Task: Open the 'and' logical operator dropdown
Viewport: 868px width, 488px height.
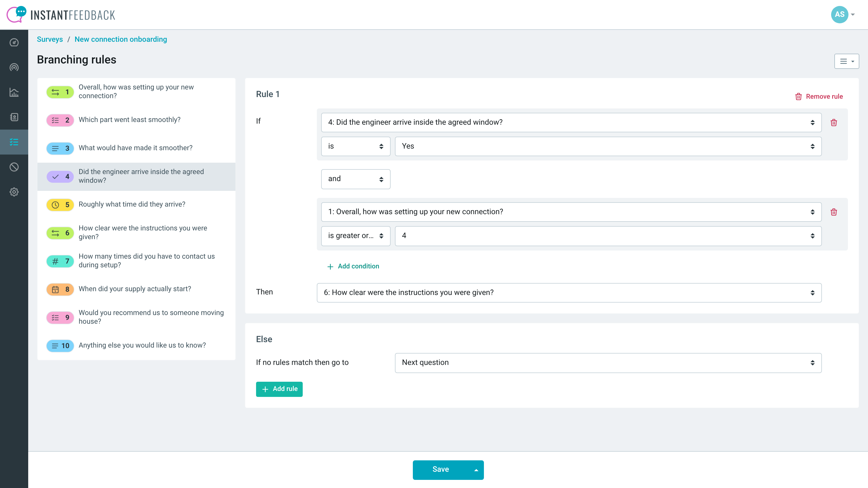Action: [356, 179]
